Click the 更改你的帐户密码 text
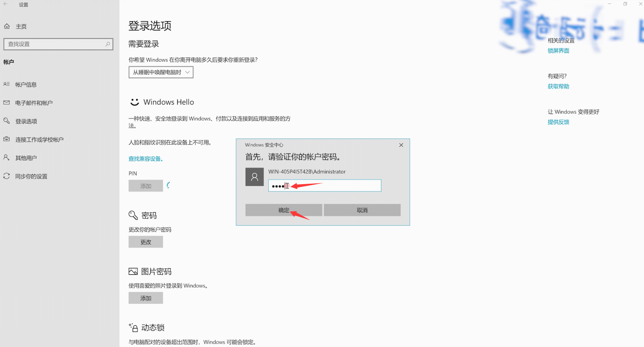This screenshot has width=644, height=347. [150, 230]
